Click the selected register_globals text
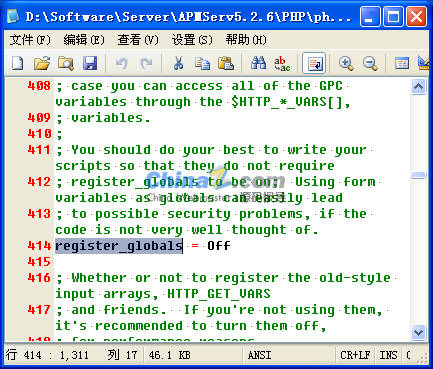Image resolution: width=433 pixels, height=369 pixels. [119, 246]
